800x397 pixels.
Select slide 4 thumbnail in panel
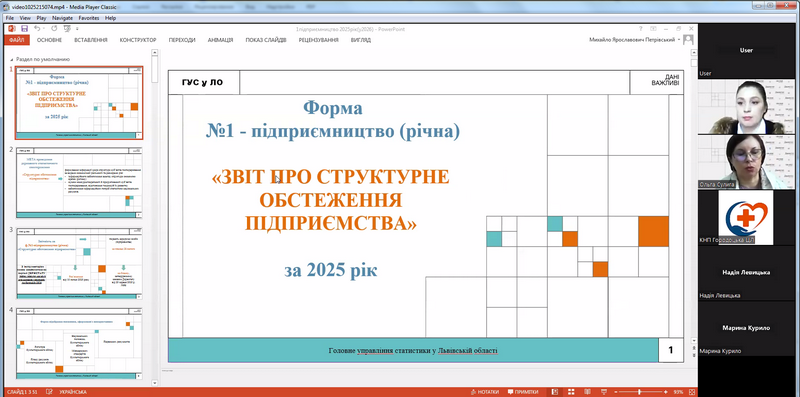click(80, 344)
